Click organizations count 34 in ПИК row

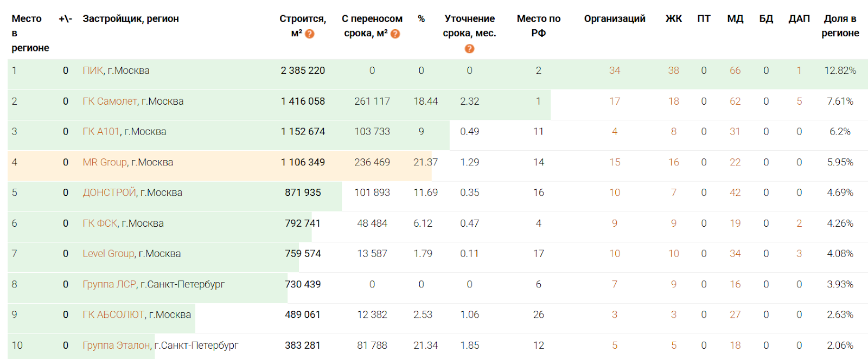click(615, 70)
